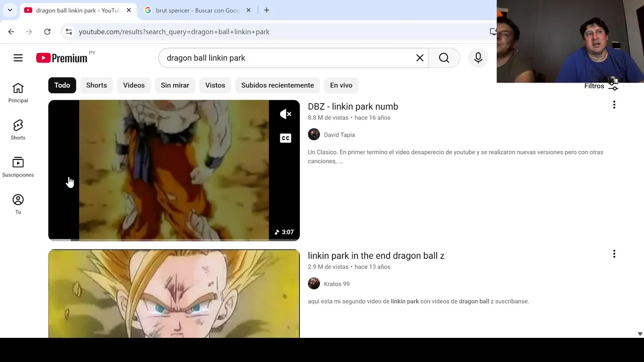
Task: Select the Todo filter chip
Action: [62, 85]
